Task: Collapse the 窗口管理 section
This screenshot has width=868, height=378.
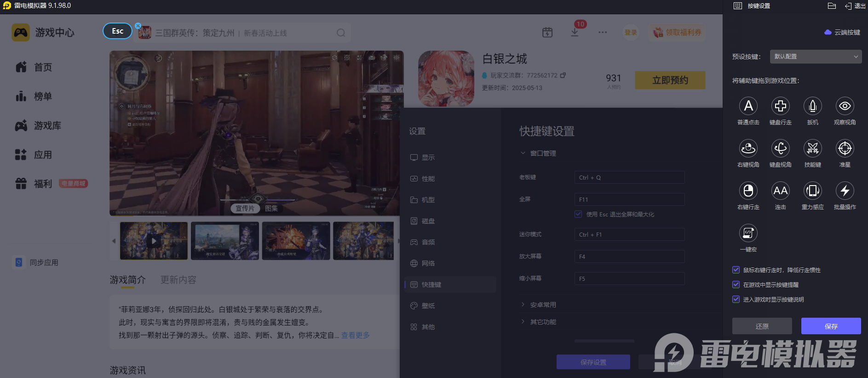Action: (538, 153)
